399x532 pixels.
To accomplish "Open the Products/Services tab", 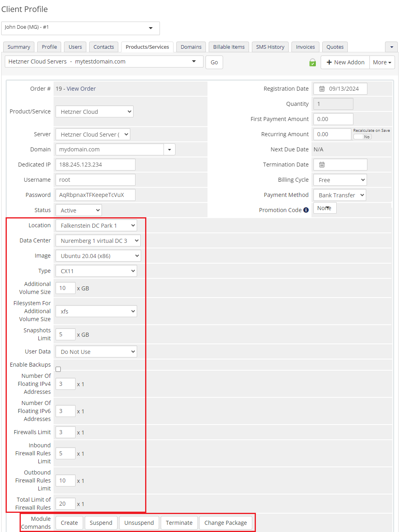I will (x=148, y=47).
